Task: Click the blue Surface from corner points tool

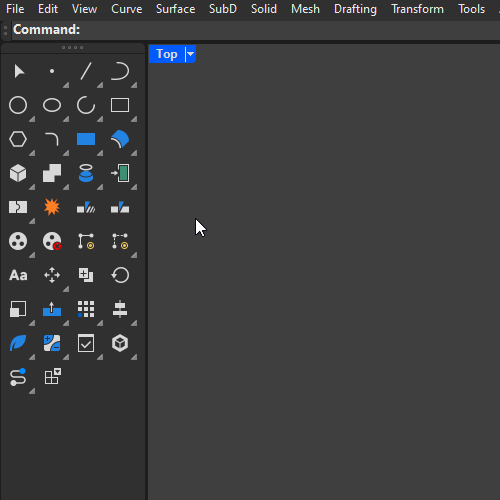Action: (x=86, y=139)
